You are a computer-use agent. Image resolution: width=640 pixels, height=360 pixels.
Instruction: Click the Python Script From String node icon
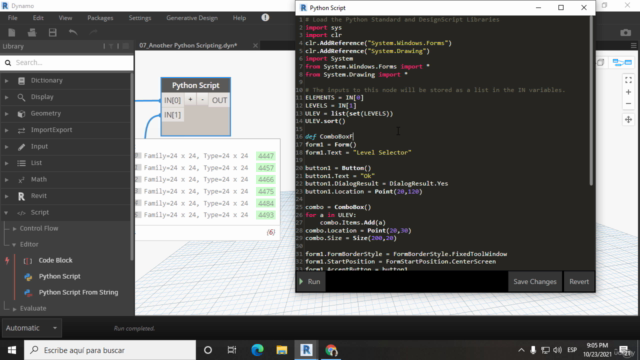pos(28,293)
